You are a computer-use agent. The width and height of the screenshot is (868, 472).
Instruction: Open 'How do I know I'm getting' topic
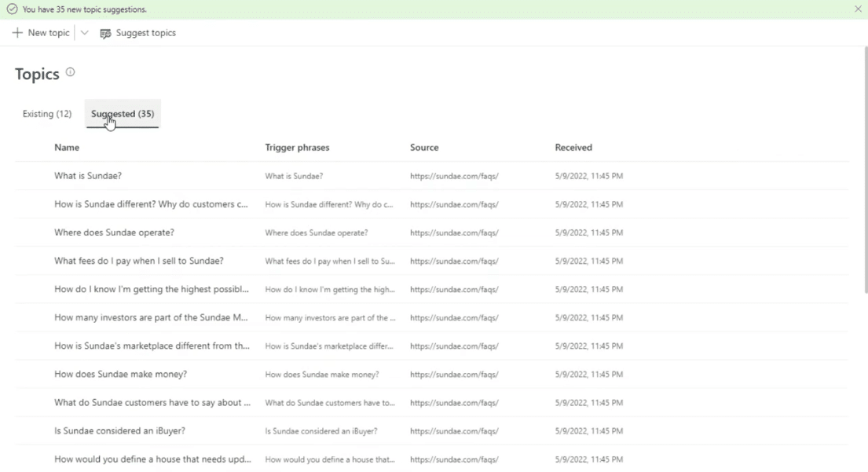click(152, 289)
